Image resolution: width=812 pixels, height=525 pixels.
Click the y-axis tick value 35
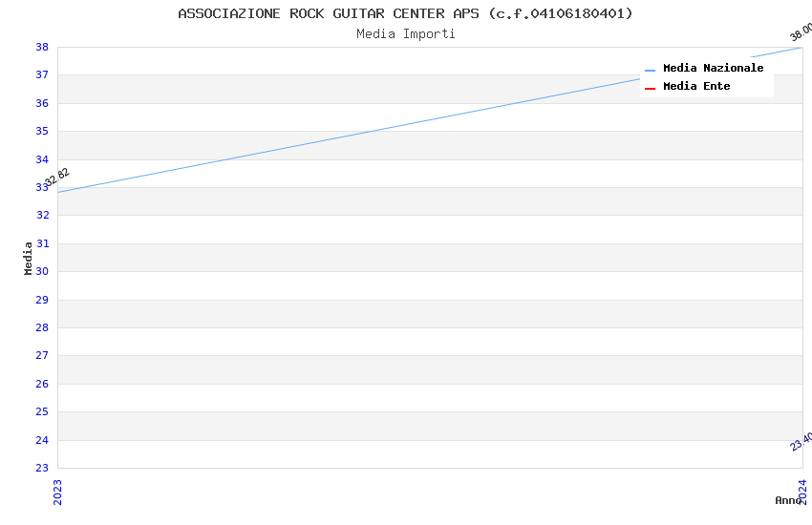(x=42, y=132)
